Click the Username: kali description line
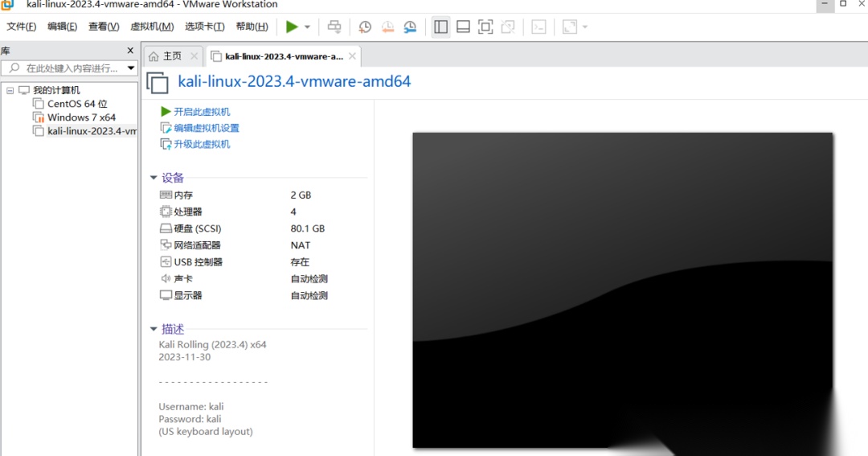 tap(191, 407)
